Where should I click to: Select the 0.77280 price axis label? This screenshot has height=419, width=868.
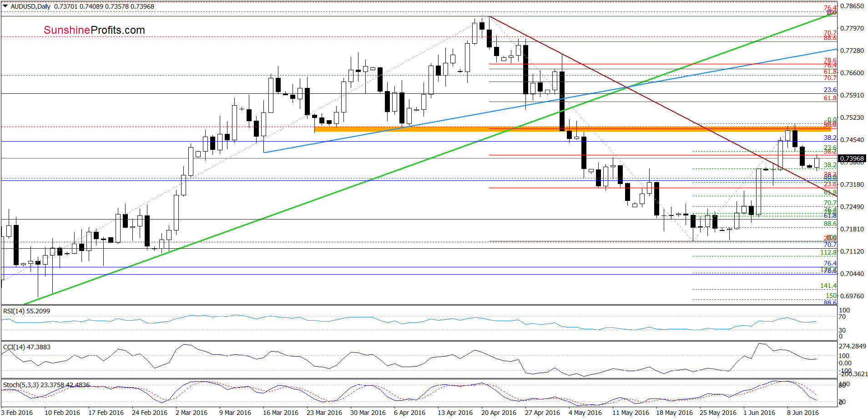coord(852,51)
